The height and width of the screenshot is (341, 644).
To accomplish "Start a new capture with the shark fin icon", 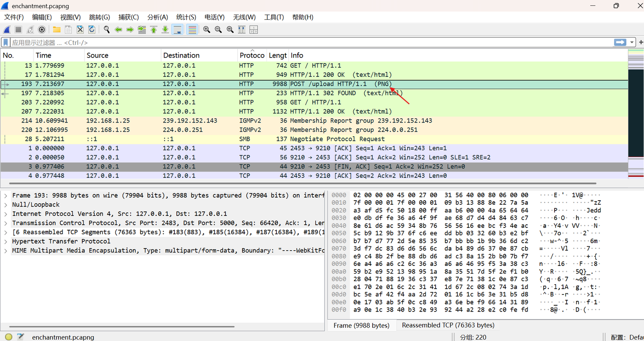I will (x=7, y=29).
